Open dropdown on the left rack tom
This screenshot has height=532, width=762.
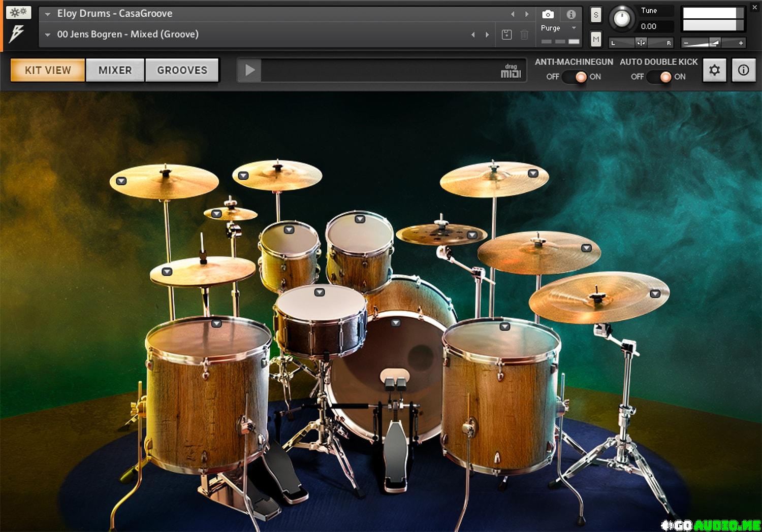tap(289, 229)
